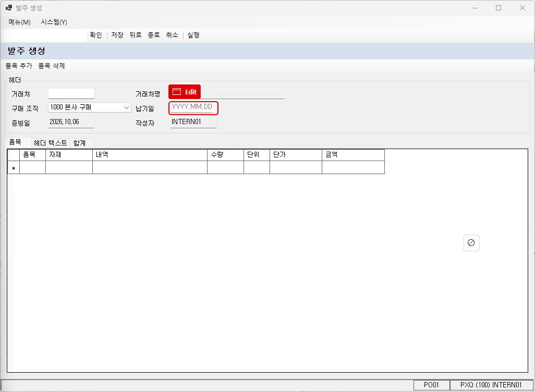The image size is (535, 392).
Task: Click the 품목 column header in the grid
Action: coord(32,155)
